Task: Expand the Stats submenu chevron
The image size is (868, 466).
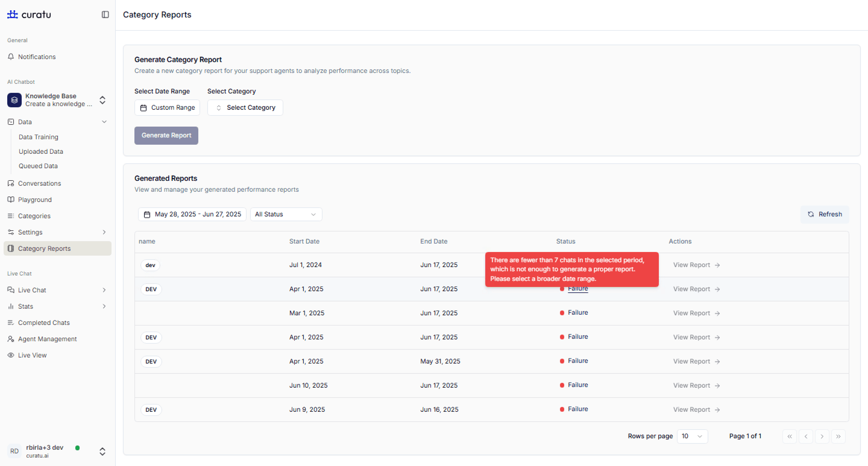Action: pos(104,306)
